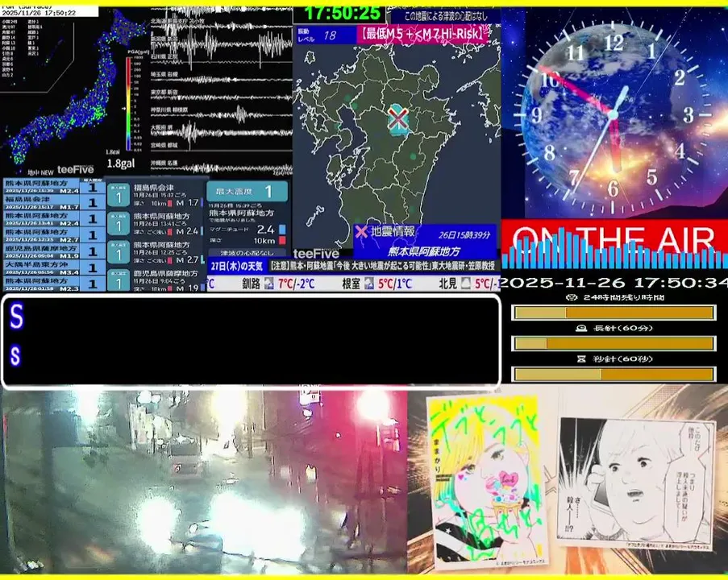Click the weather icon next to 釧路
The image size is (728, 580).
pos(268,283)
